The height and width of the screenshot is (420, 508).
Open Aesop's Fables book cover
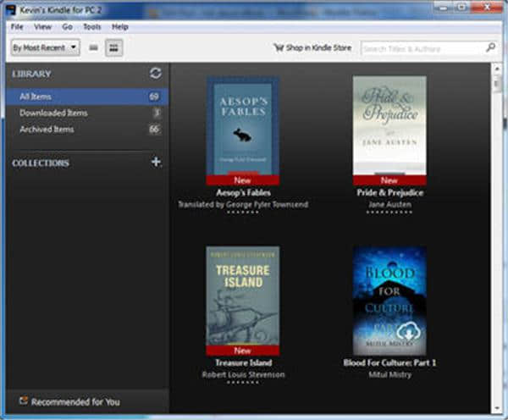click(x=242, y=125)
